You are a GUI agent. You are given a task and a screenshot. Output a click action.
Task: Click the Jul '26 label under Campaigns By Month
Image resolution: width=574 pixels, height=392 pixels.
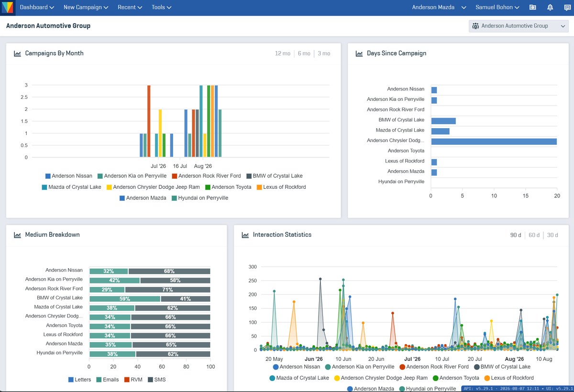pos(158,166)
